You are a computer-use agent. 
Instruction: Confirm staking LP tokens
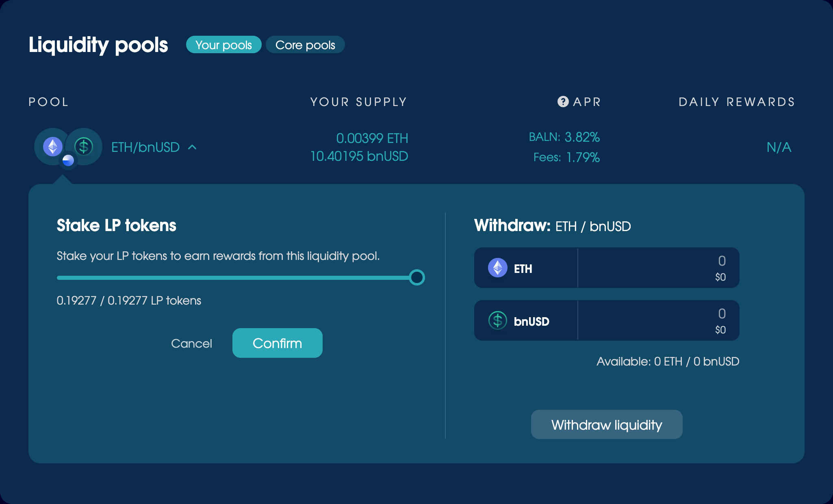(x=277, y=343)
